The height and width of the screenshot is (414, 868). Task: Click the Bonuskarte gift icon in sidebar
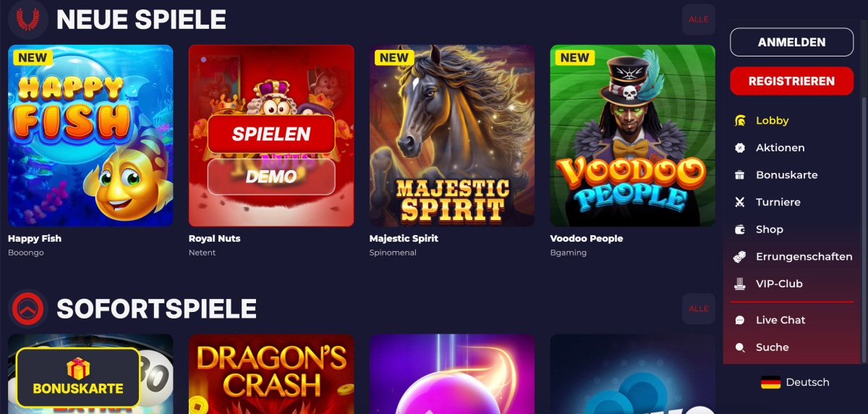740,175
